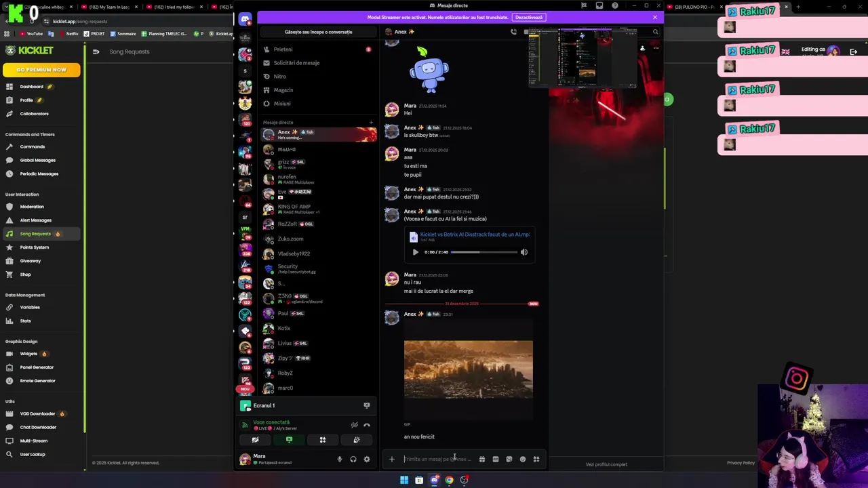Toggle noise suppression in voice panel
Image resolution: width=868 pixels, height=488 pixels.
pos(354,425)
